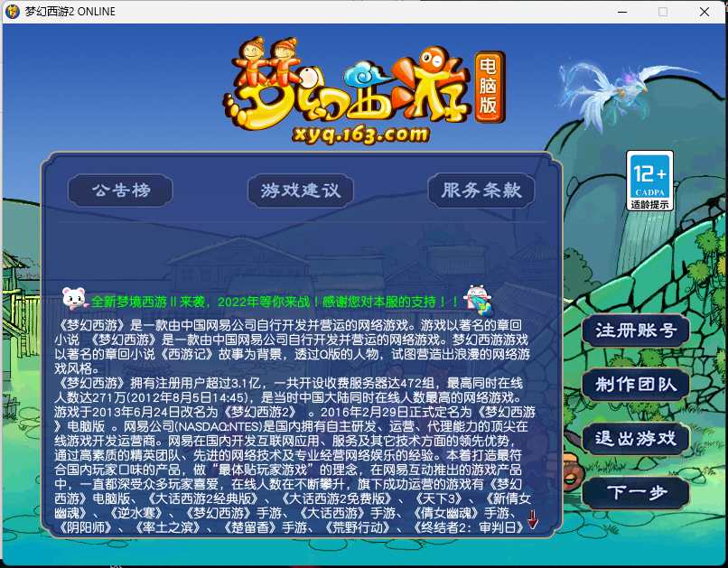Screen dimensions: 728x568
Task: Switch to the 游戏建议 tab
Action: click(x=301, y=191)
